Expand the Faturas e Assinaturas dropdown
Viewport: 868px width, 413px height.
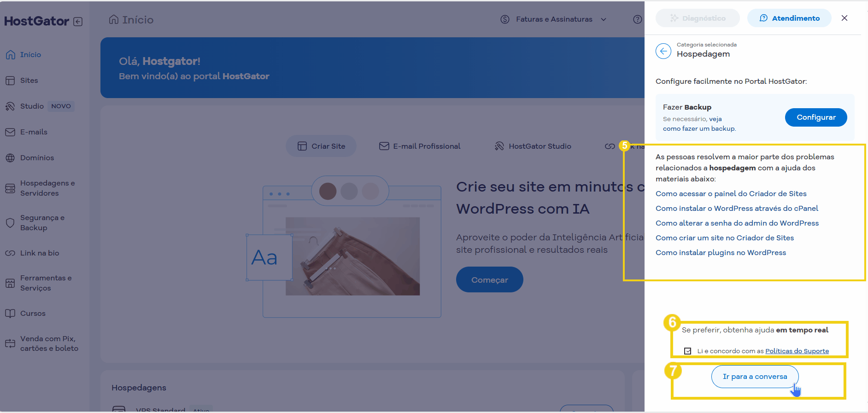[x=553, y=19]
